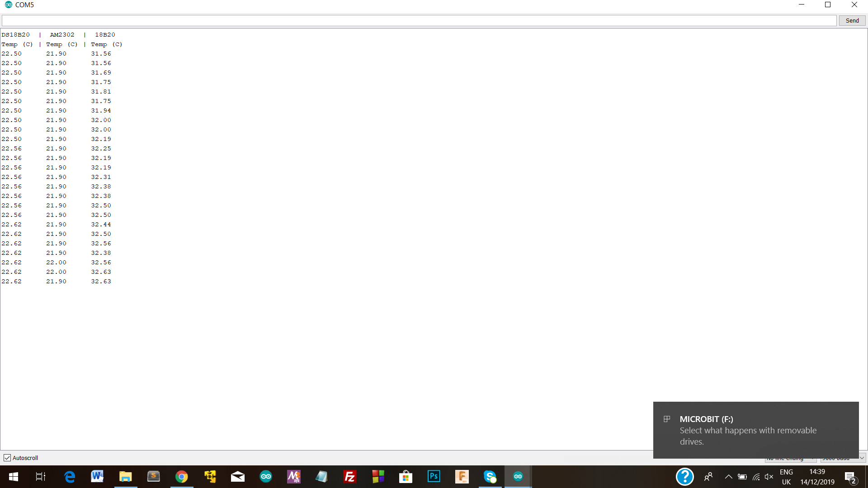
Task: Open Sublime Text taskbar icon
Action: coord(154,477)
